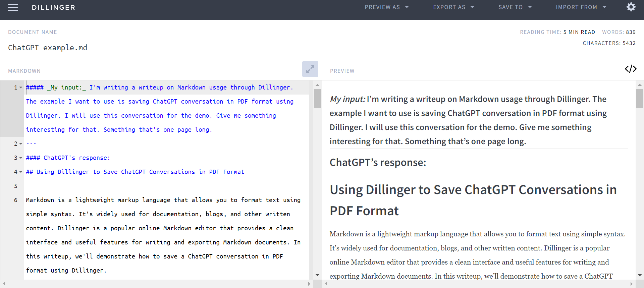
Task: Click the editor scrollbar up arrow
Action: [317, 85]
